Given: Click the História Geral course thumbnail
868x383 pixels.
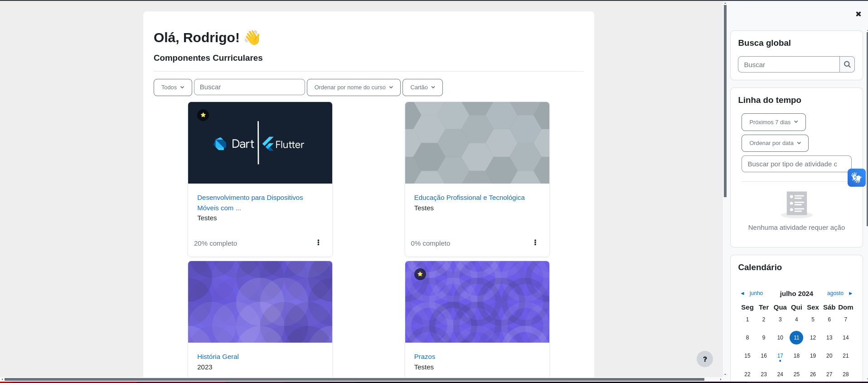Looking at the screenshot, I should [x=260, y=302].
